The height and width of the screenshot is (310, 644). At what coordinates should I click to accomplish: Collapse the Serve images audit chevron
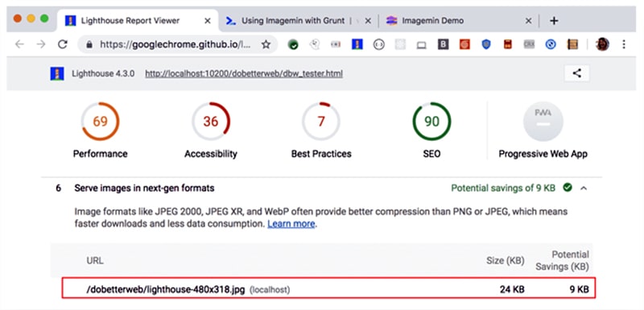[x=584, y=188]
